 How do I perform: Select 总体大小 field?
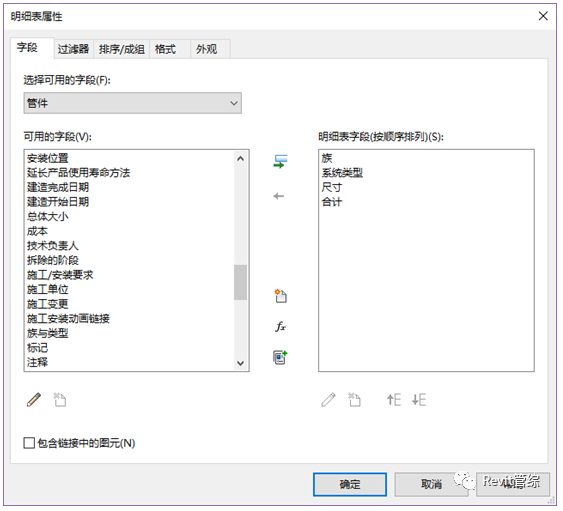(x=47, y=217)
